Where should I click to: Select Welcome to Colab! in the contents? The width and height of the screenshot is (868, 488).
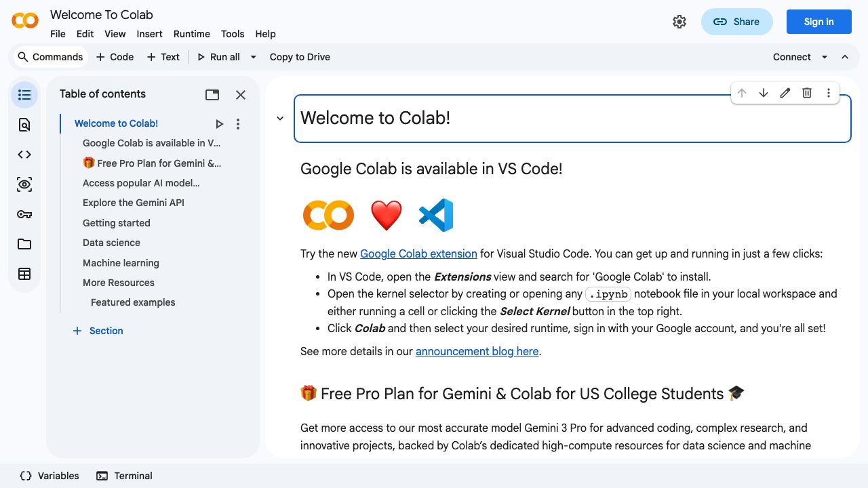pyautogui.click(x=116, y=123)
